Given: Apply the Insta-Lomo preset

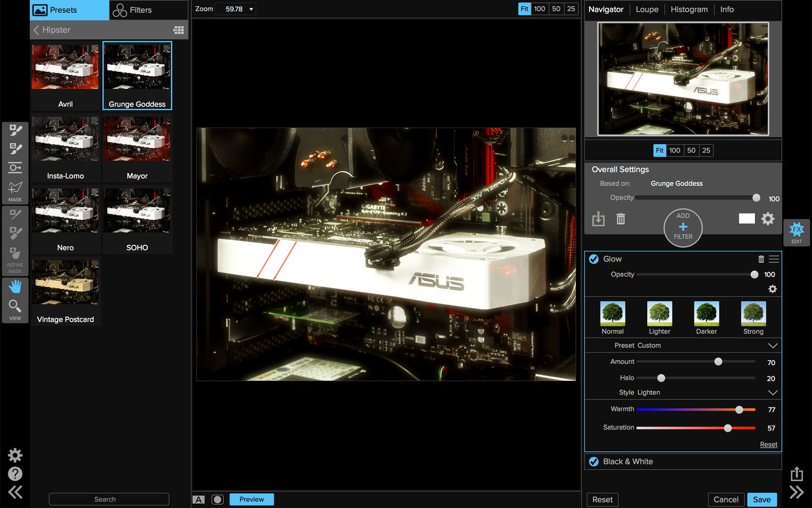Looking at the screenshot, I should point(65,139).
